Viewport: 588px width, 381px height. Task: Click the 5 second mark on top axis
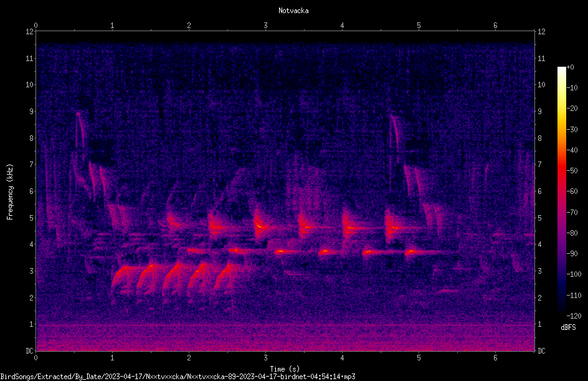point(419,26)
